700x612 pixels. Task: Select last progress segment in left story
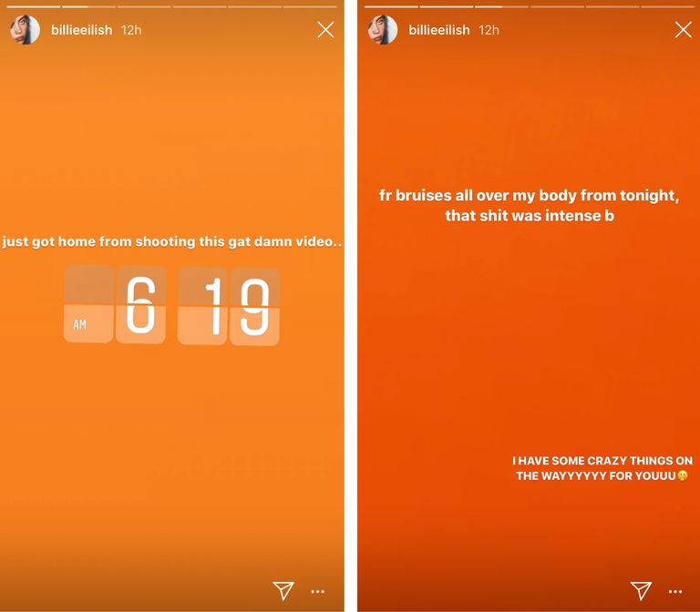click(310, 6)
